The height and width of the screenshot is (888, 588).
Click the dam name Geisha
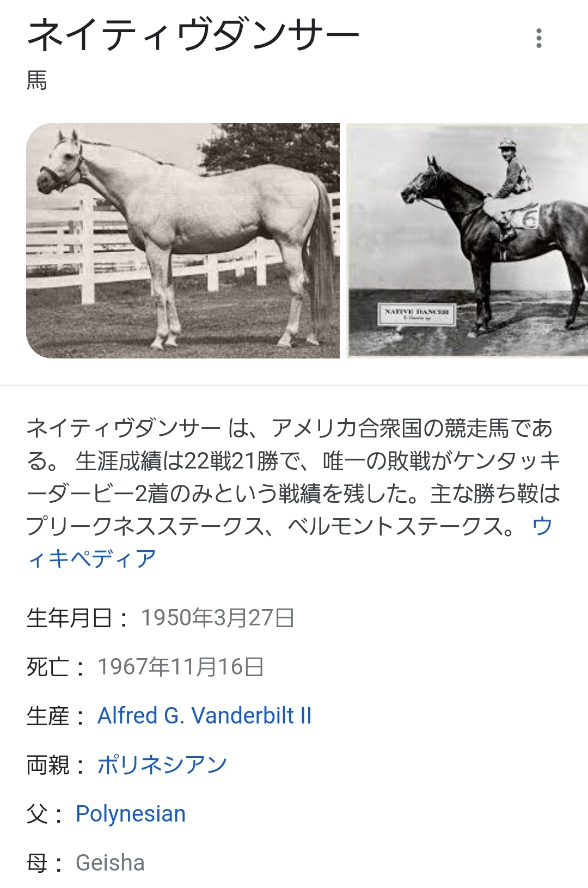coord(110,862)
